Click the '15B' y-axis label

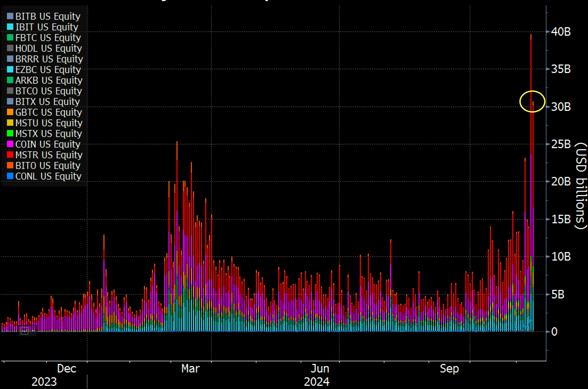tap(561, 219)
